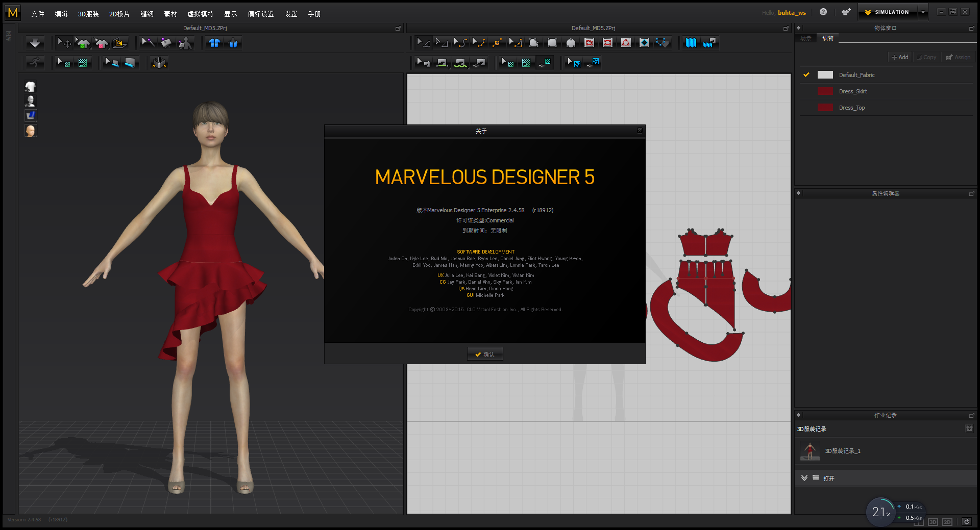Activate the Polygon pattern creation tool
This screenshot has height=530, width=980.
pyautogui.click(x=534, y=43)
